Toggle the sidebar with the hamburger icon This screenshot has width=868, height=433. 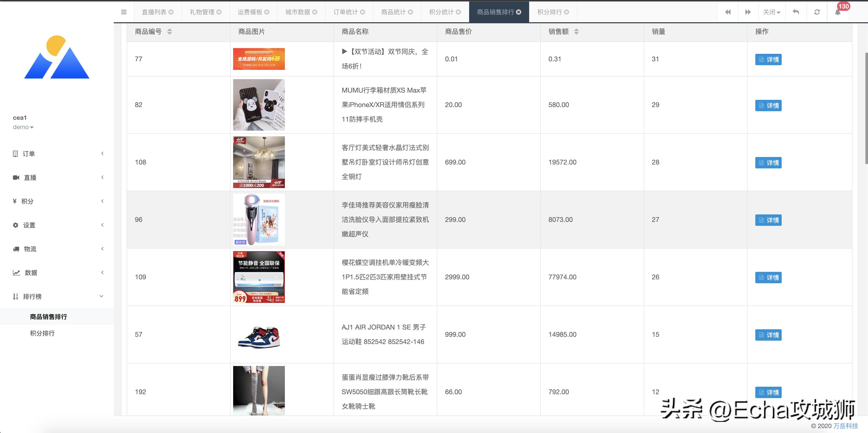pos(124,12)
